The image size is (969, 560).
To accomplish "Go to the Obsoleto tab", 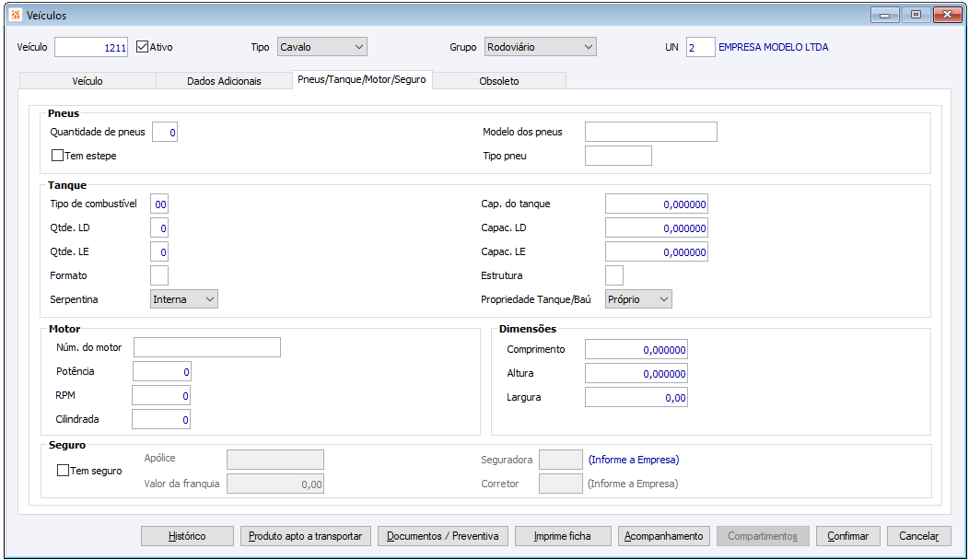I will coord(499,81).
